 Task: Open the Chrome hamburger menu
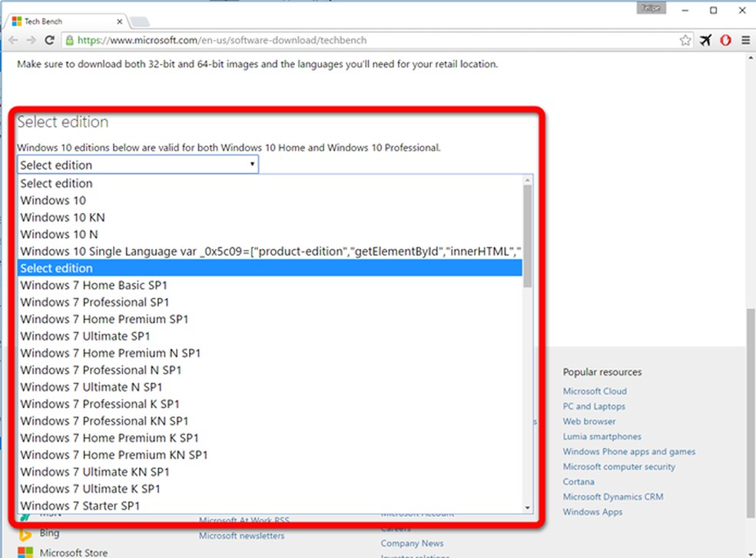click(x=745, y=41)
